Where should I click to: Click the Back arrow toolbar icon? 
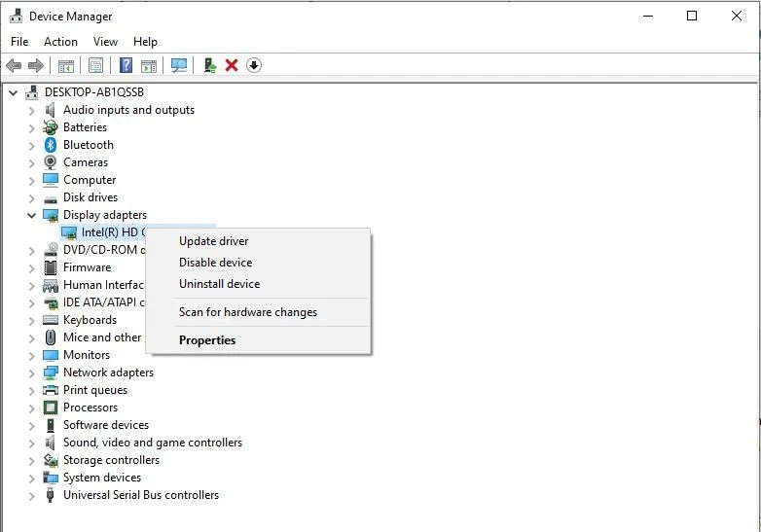[14, 65]
